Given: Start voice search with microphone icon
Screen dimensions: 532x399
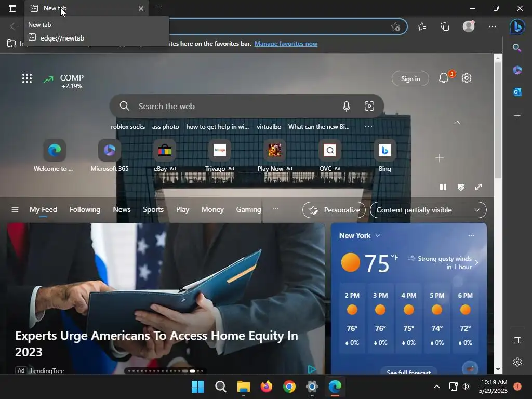Looking at the screenshot, I should (346, 106).
